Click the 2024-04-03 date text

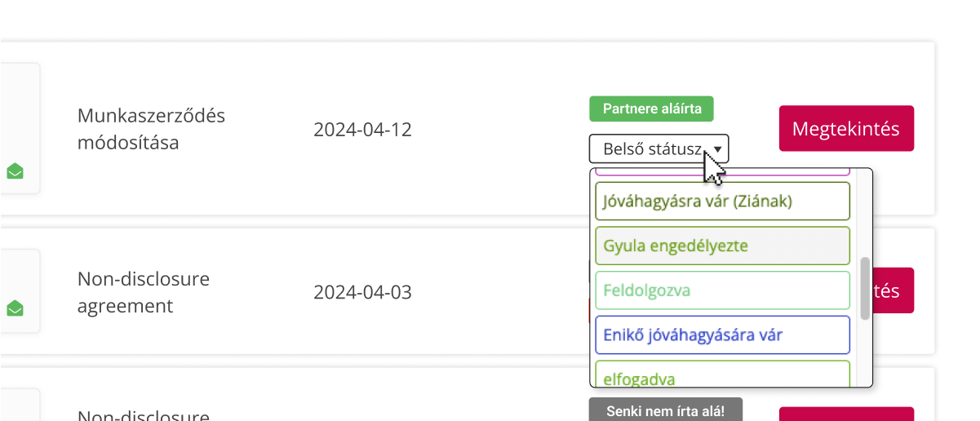pyautogui.click(x=362, y=292)
